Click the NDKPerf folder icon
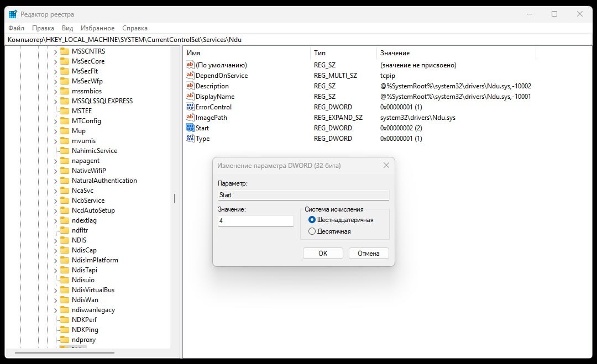This screenshot has height=364, width=597. pos(65,319)
